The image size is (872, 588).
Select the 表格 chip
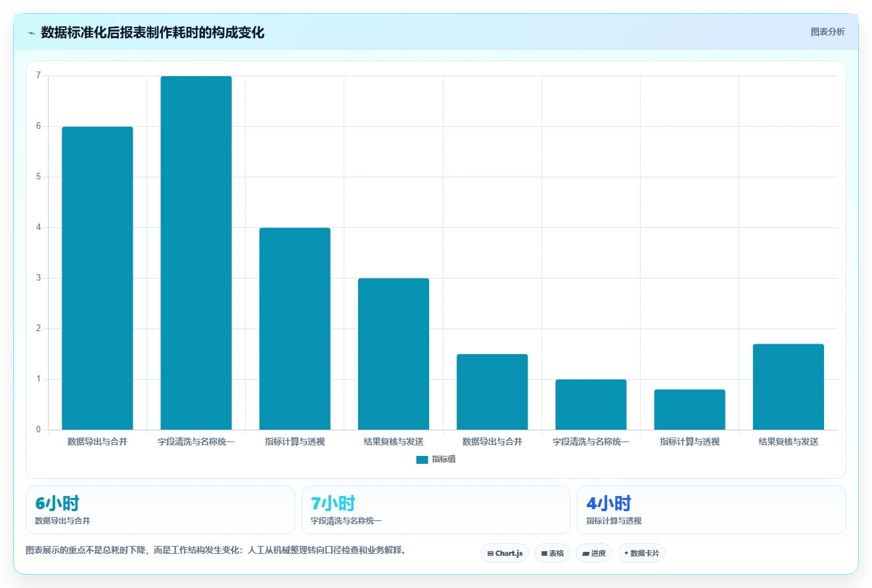click(x=553, y=553)
